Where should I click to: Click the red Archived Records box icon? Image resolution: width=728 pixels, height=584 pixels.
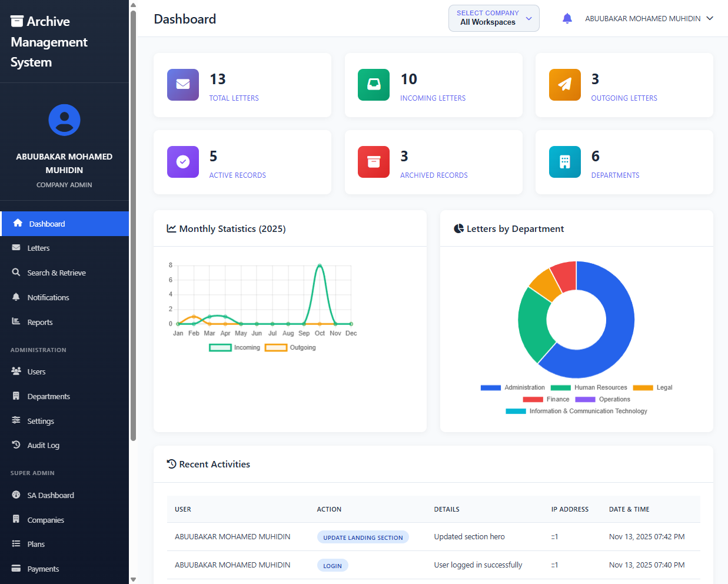tap(374, 162)
